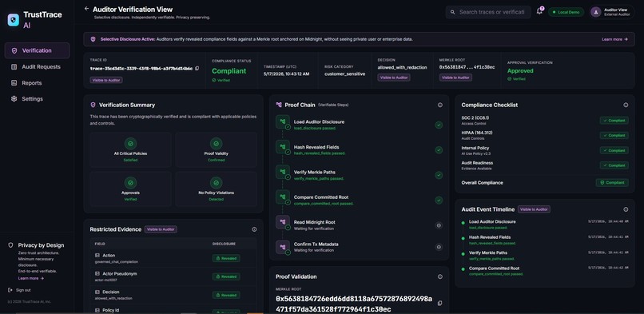The image size is (644, 314).
Task: Click the timestamp 5/17/2026, 10:43:12 AM
Action: 286,74
